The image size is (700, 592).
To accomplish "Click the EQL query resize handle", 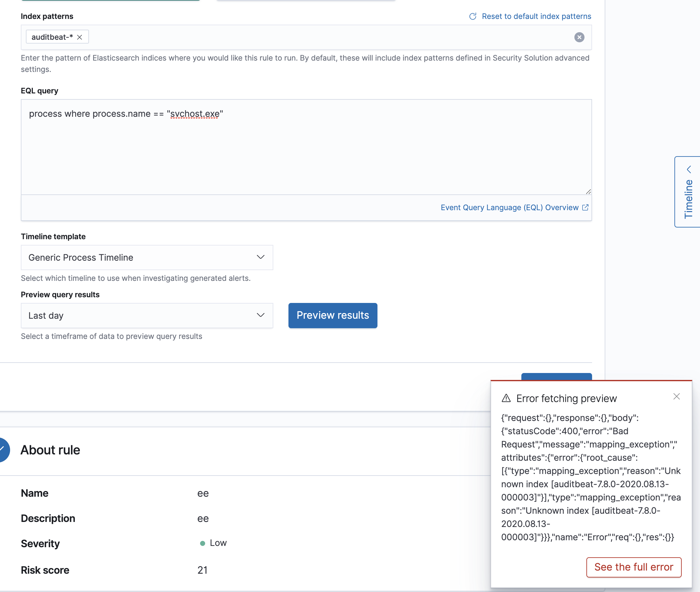I will tap(588, 192).
